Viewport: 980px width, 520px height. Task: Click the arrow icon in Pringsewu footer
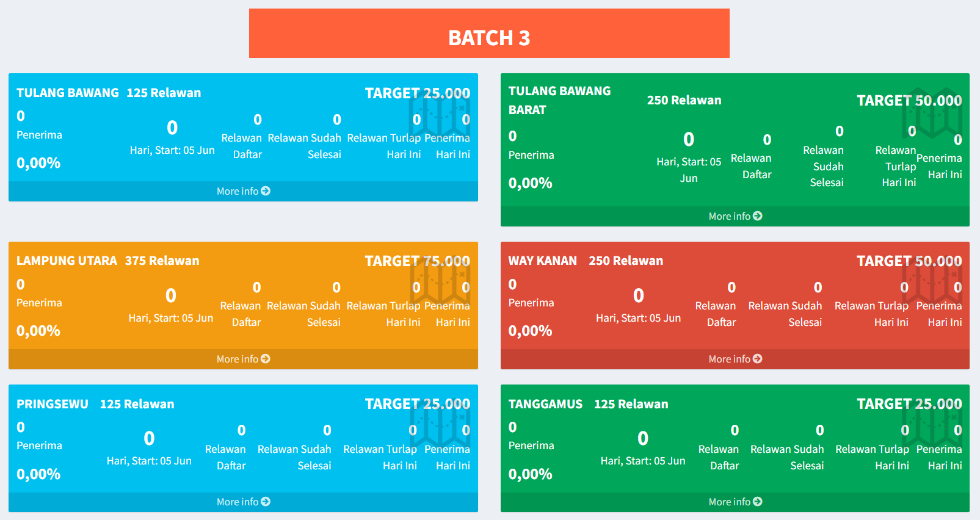point(266,502)
